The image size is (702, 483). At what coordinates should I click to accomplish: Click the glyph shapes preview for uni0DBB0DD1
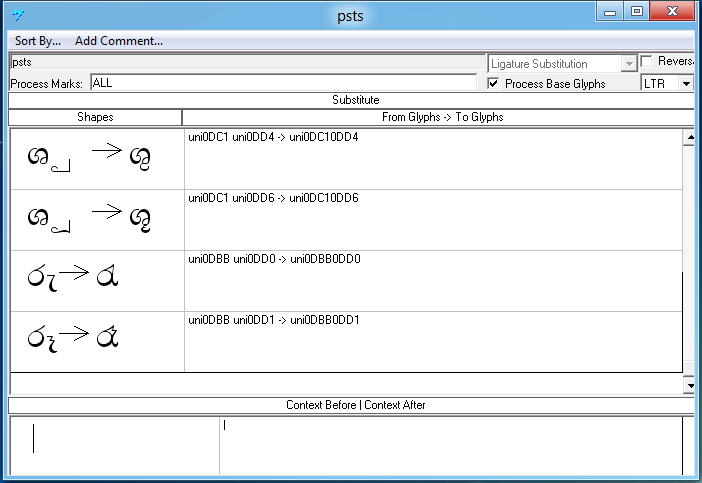tap(97, 342)
